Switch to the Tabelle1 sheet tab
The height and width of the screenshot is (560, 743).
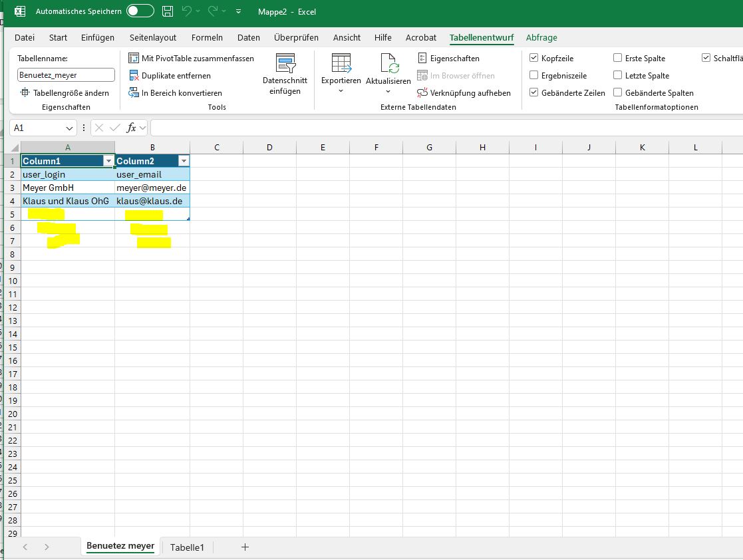coord(188,547)
